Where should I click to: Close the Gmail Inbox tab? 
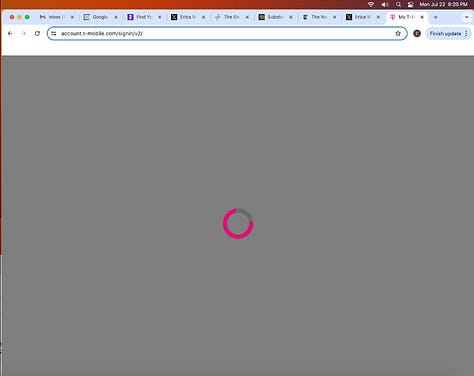[72, 17]
